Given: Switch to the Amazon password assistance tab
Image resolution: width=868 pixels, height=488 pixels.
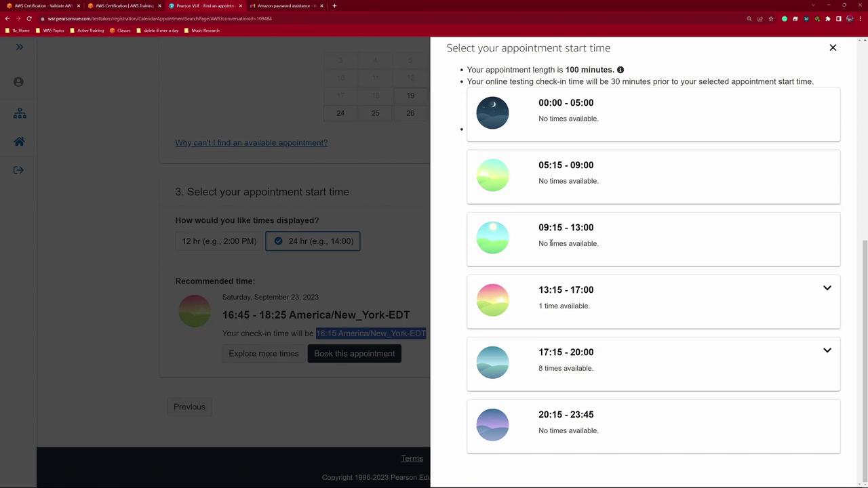Looking at the screenshot, I should 286,5.
